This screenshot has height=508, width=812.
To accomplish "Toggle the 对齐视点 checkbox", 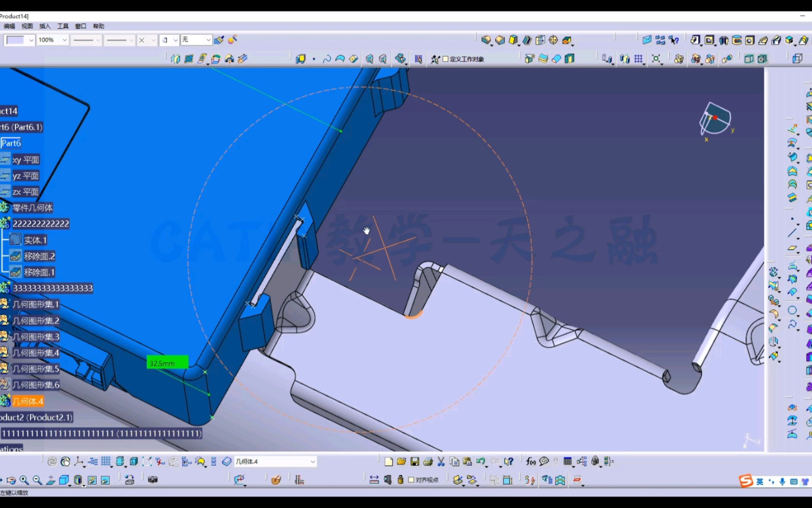I will [411, 480].
